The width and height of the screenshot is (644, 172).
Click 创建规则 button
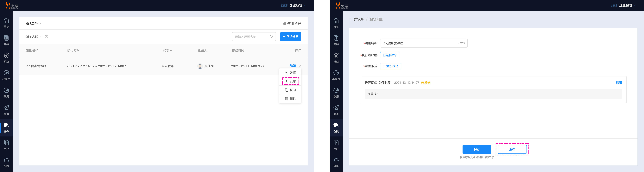pos(291,37)
